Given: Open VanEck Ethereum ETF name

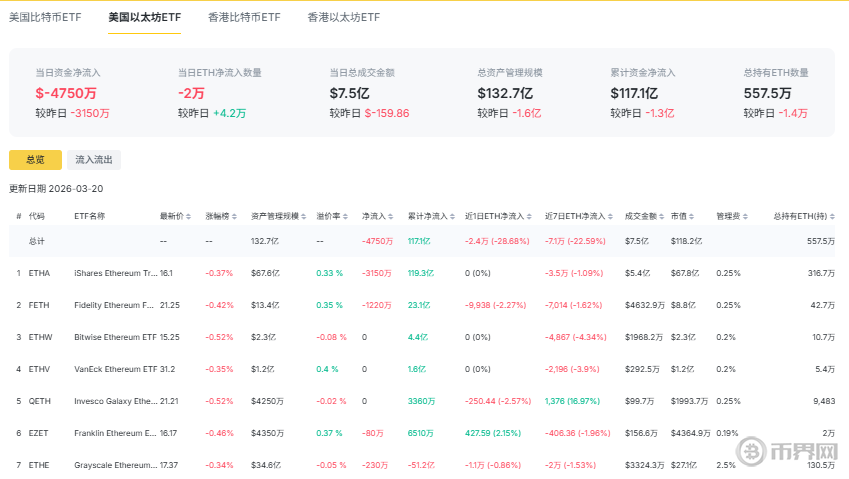Looking at the screenshot, I should pyautogui.click(x=115, y=369).
